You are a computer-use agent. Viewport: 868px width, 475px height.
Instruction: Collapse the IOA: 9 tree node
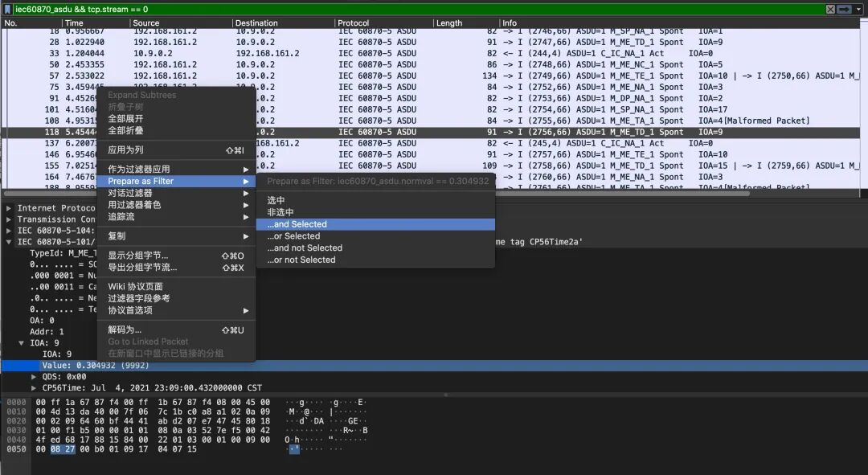coord(21,342)
